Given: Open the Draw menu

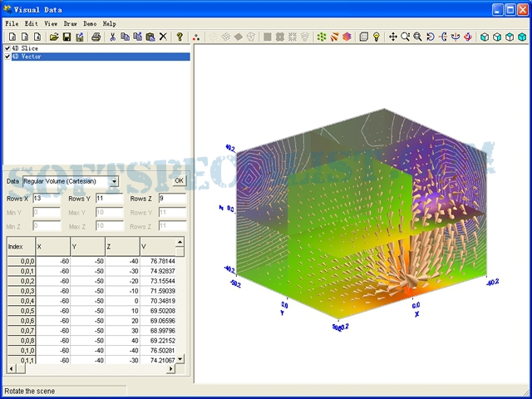Looking at the screenshot, I should [x=71, y=24].
